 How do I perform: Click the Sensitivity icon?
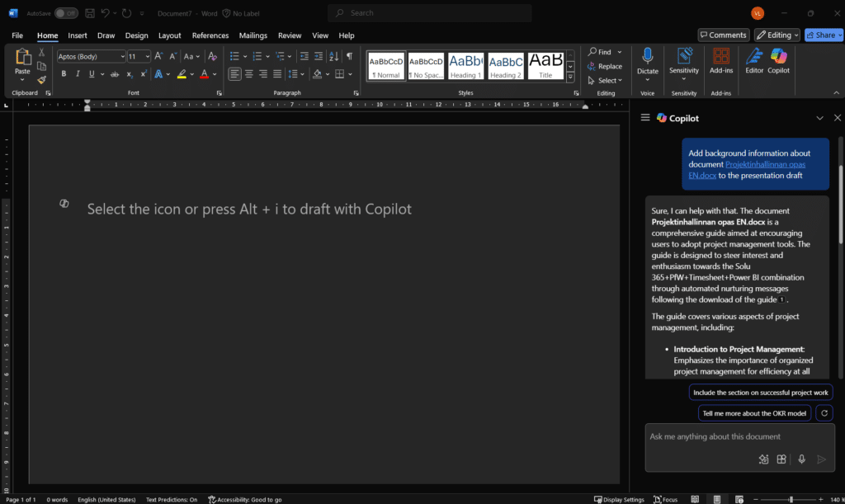tap(684, 56)
